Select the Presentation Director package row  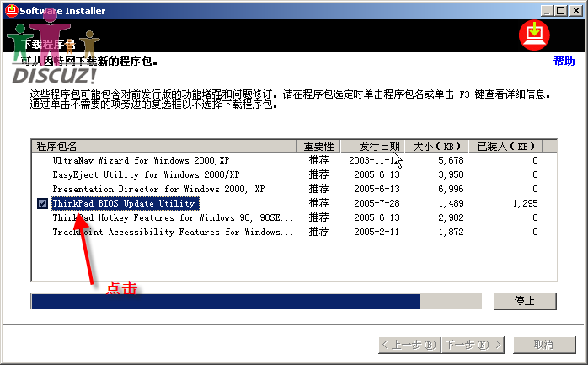[158, 189]
